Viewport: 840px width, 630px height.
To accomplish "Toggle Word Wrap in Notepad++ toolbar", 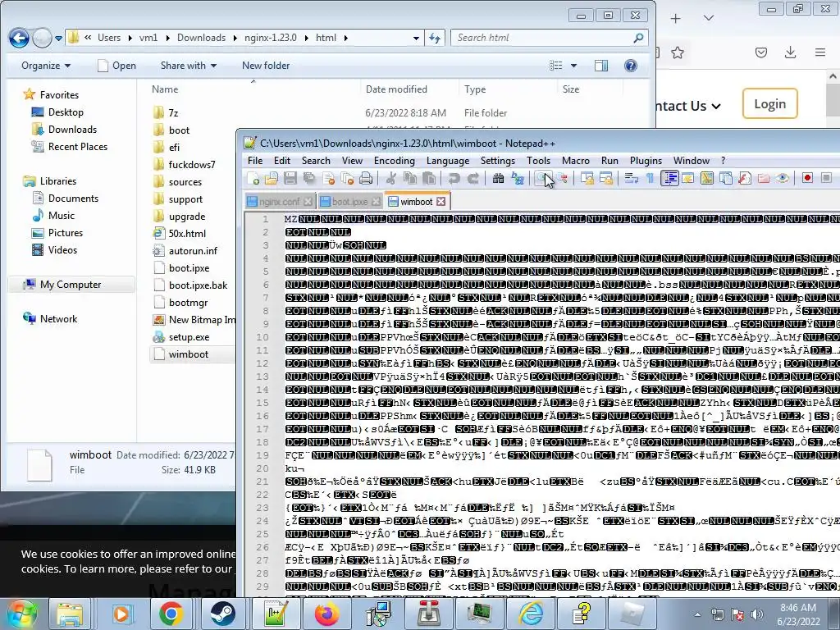I will click(632, 178).
